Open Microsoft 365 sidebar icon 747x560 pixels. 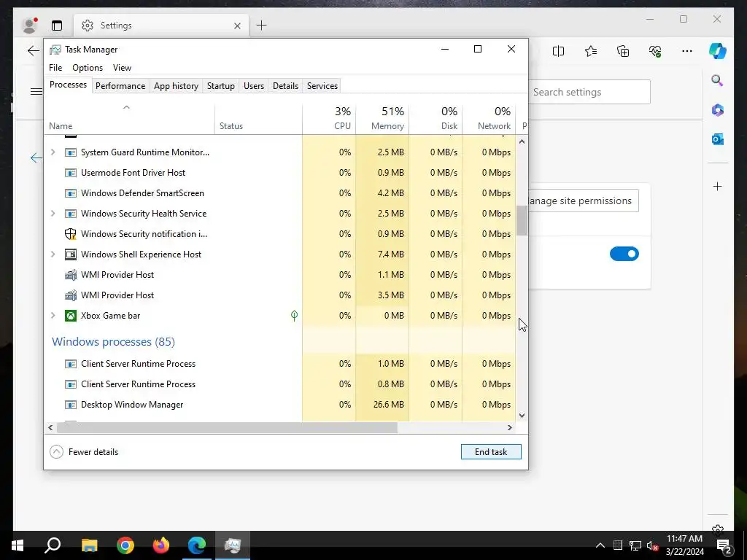718,110
